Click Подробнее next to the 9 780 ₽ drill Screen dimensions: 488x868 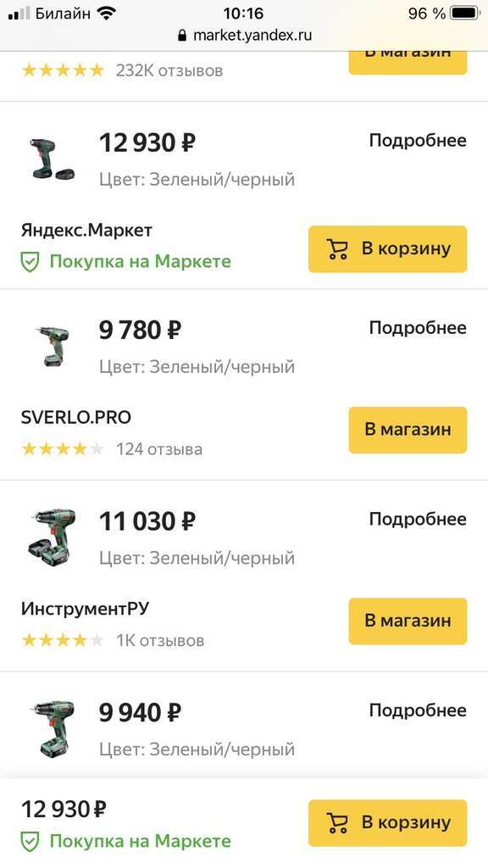pos(416,327)
